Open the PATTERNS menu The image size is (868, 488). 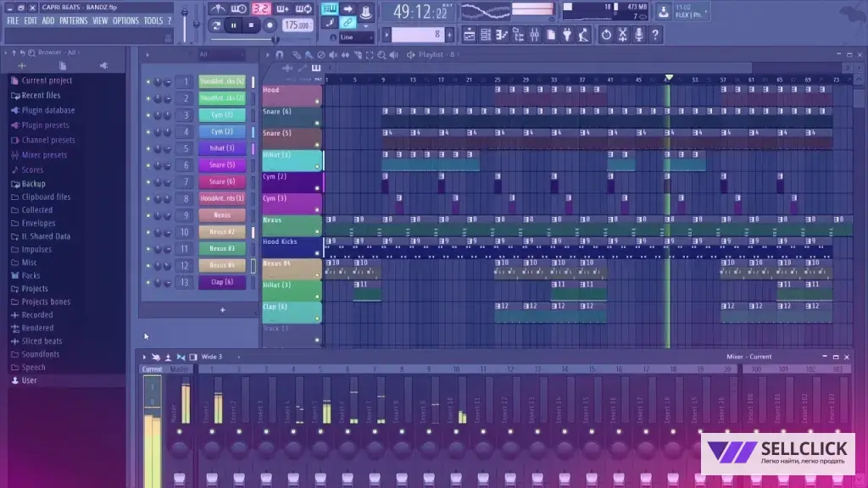tap(73, 20)
